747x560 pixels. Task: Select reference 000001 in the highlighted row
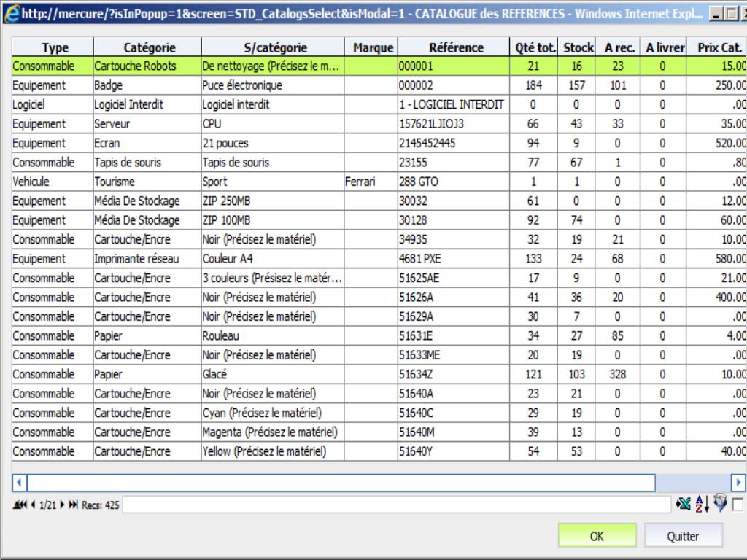tap(454, 66)
